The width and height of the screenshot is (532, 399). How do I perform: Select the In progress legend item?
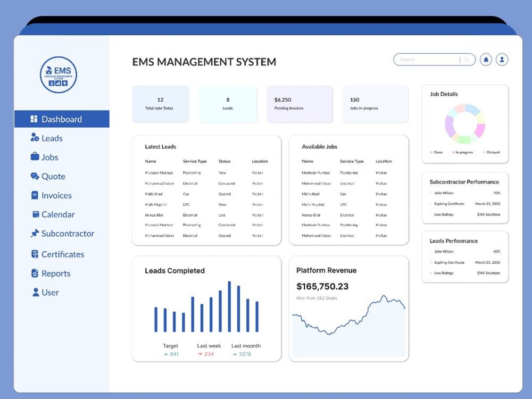(x=462, y=152)
